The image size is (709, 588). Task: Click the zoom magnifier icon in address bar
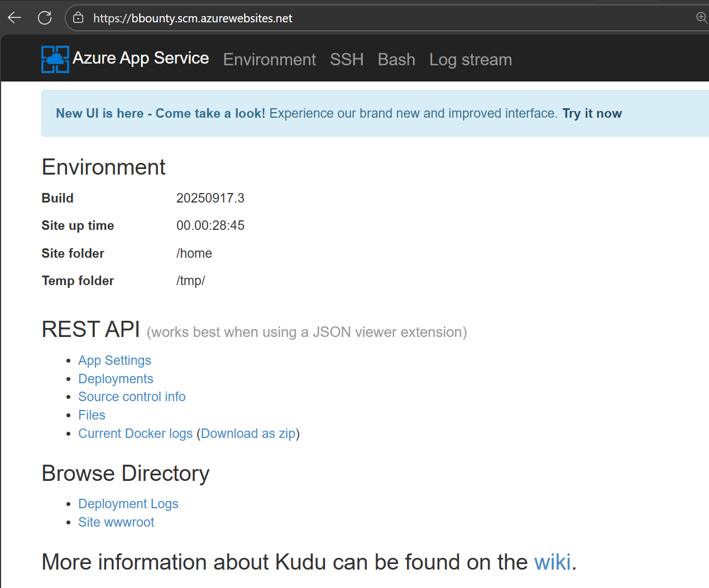point(701,17)
